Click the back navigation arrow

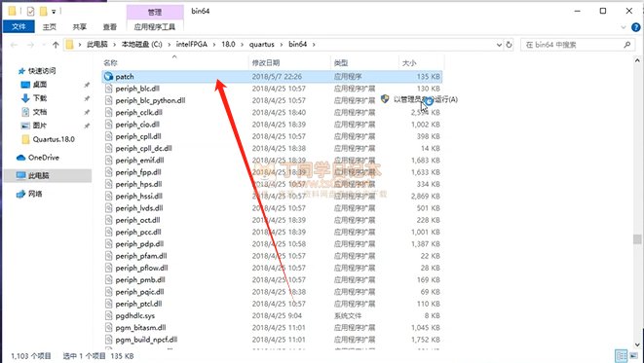[x=14, y=45]
